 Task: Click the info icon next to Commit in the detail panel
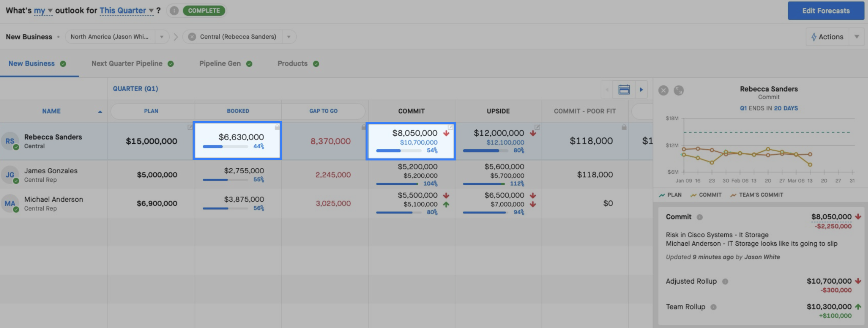[700, 217]
